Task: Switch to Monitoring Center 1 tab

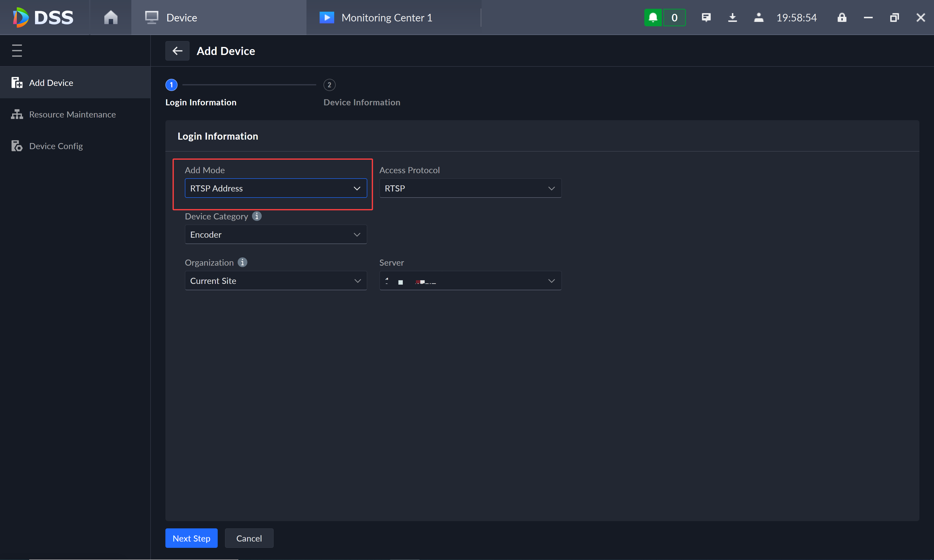Action: tap(394, 17)
